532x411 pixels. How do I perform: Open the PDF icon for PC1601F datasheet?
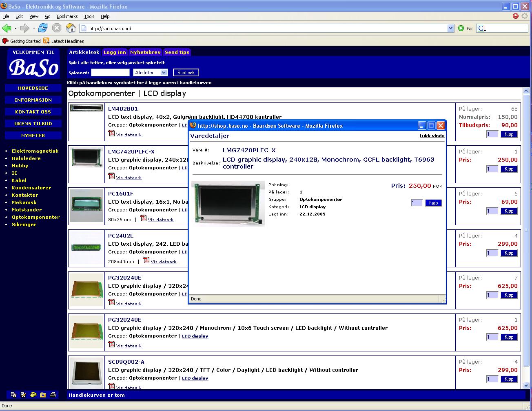[143, 218]
